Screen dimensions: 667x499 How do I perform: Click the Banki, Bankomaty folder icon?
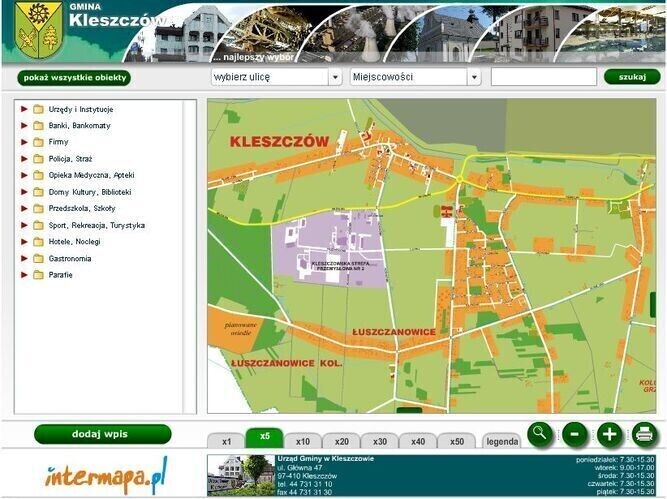click(38, 125)
